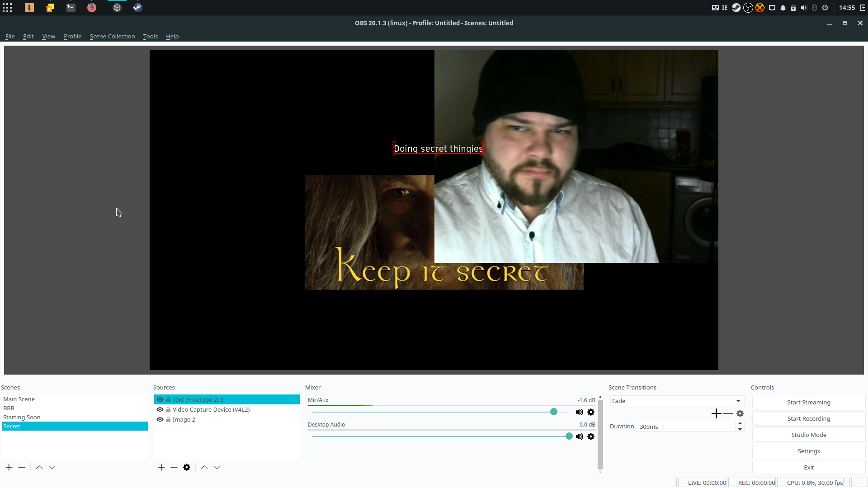
Task: Open the Help menu
Action: (x=172, y=36)
